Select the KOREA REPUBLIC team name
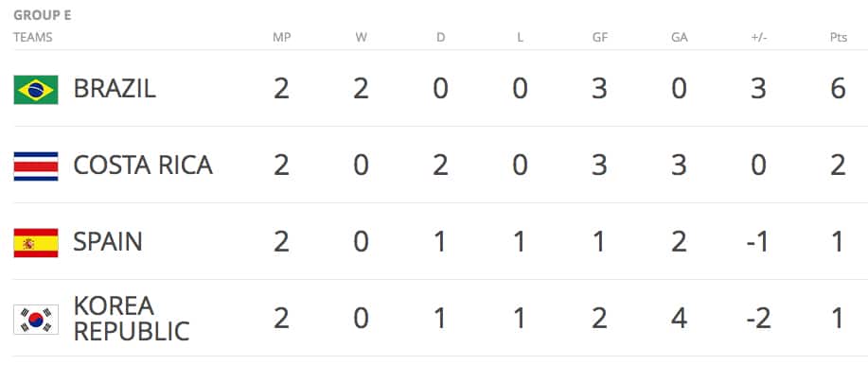The width and height of the screenshot is (868, 365). [132, 319]
